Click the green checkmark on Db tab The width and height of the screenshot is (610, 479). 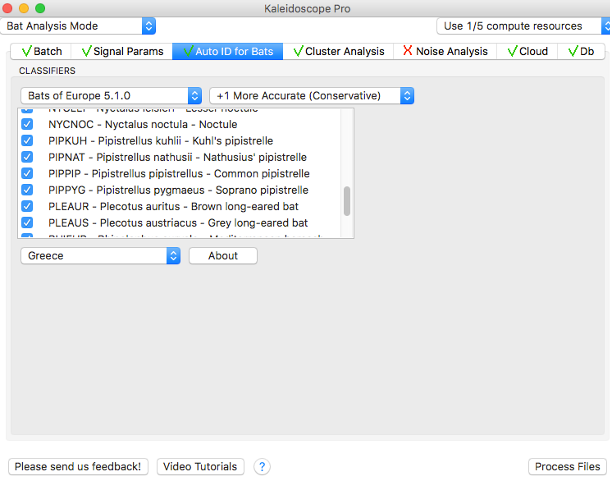click(x=573, y=51)
